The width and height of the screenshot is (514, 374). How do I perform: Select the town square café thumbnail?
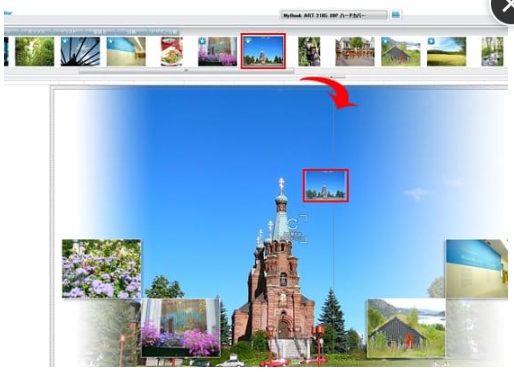point(355,51)
